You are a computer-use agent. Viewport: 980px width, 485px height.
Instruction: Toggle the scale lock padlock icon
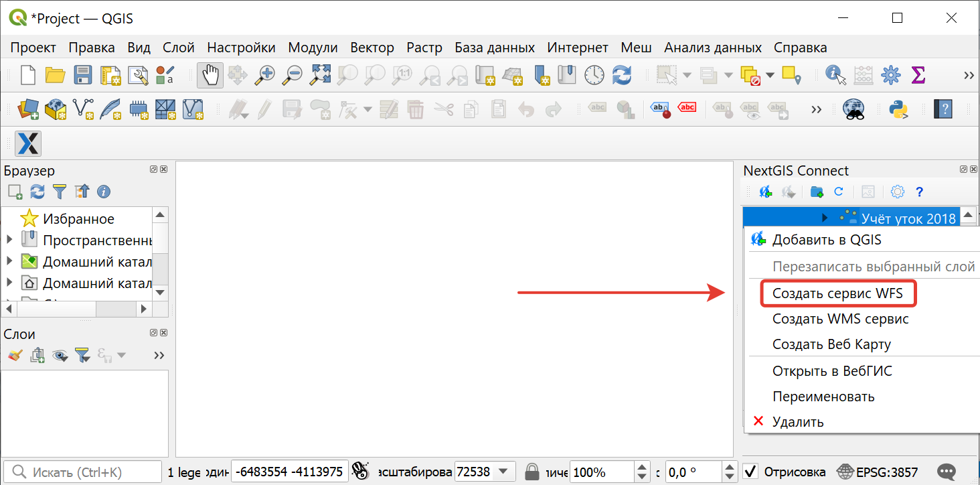click(x=532, y=472)
